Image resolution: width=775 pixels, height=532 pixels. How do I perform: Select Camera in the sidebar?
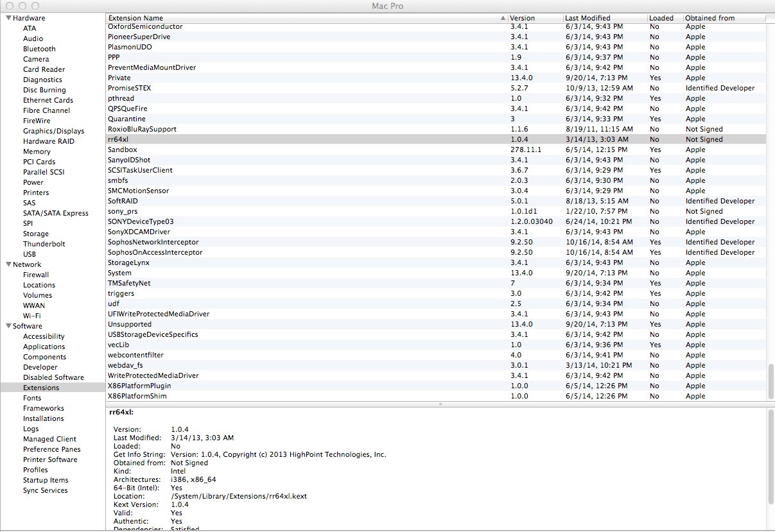tap(36, 59)
